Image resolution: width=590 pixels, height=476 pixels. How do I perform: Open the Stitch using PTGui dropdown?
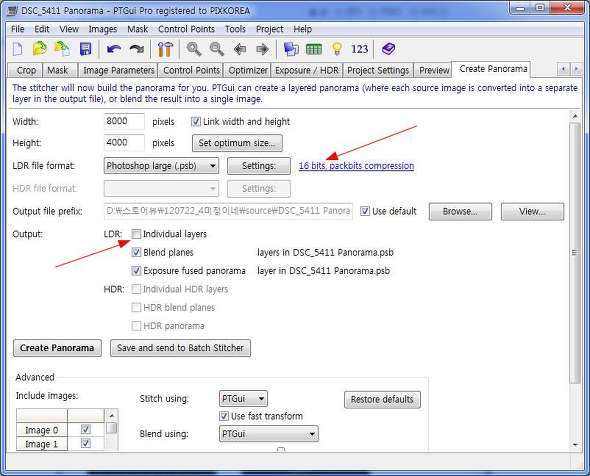click(x=243, y=398)
